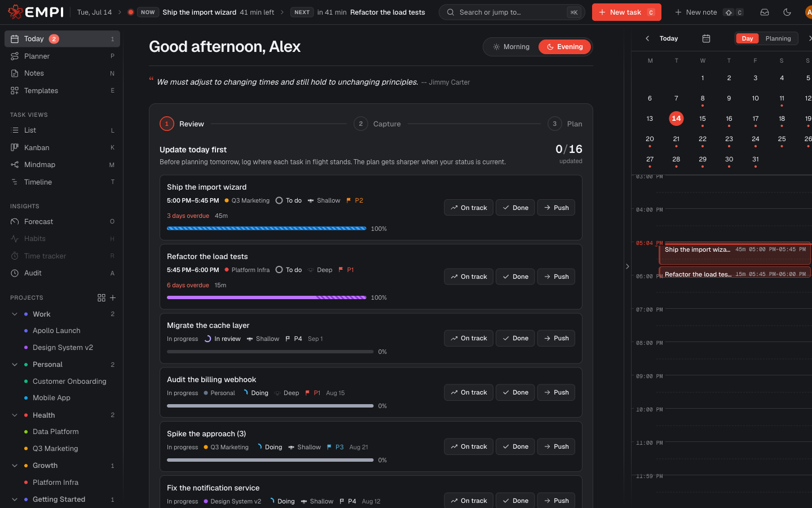Viewport: 812px width, 508px height.
Task: Add new project plus icon
Action: [113, 297]
